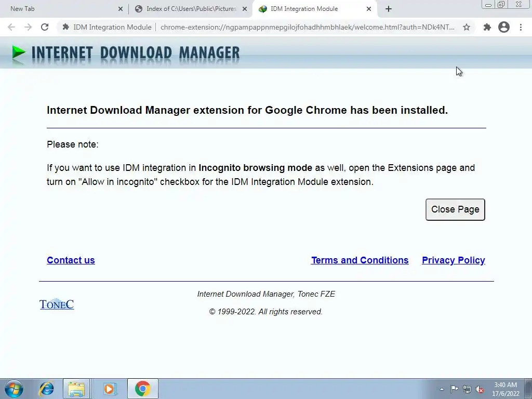Open a new tab with plus button

389,9
